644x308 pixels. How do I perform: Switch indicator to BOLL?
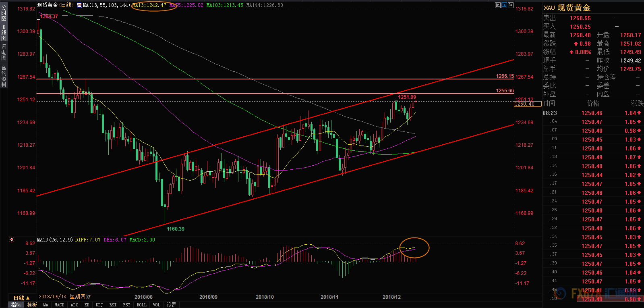click(141, 305)
